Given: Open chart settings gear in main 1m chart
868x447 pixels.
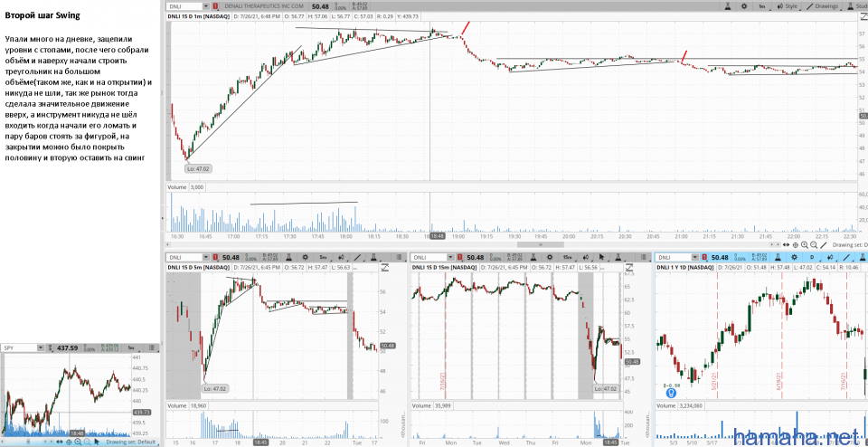Looking at the screenshot, I should (744, 6).
